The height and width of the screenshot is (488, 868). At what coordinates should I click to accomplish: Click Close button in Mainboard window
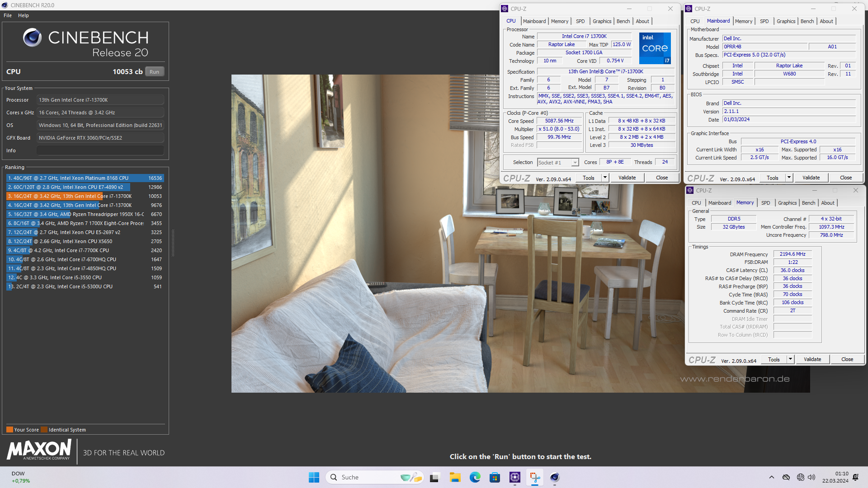click(x=846, y=178)
